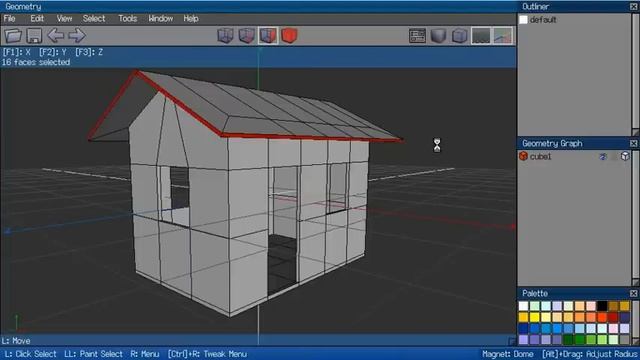Open the Edit menu

click(37, 18)
